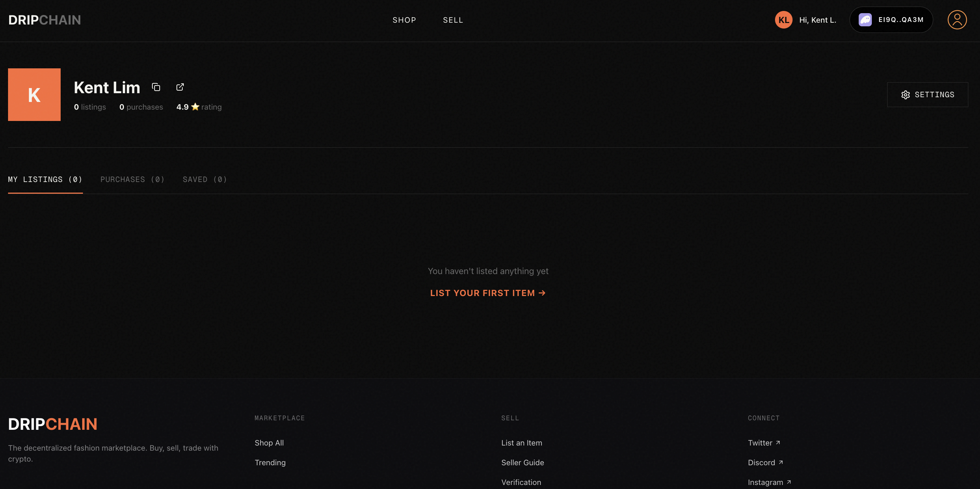Click Shop All in footer
This screenshot has height=489, width=980.
coord(269,443)
